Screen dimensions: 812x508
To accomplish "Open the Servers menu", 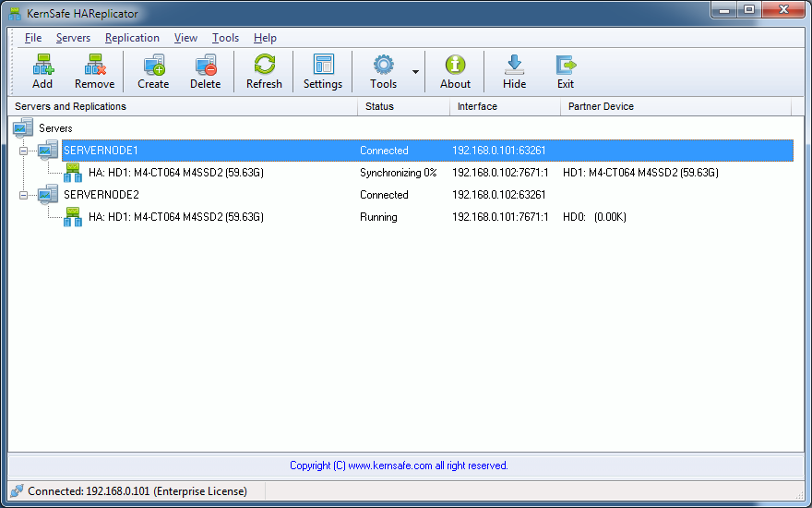I will point(73,38).
